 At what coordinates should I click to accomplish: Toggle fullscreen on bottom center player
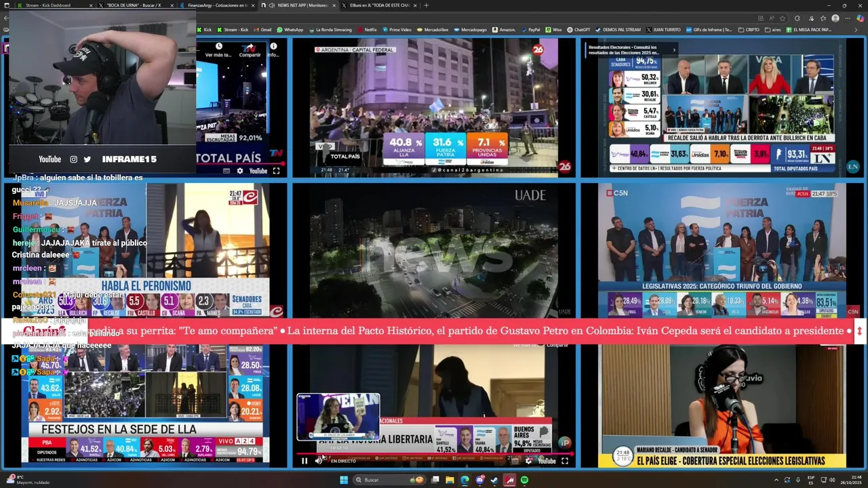pyautogui.click(x=564, y=461)
